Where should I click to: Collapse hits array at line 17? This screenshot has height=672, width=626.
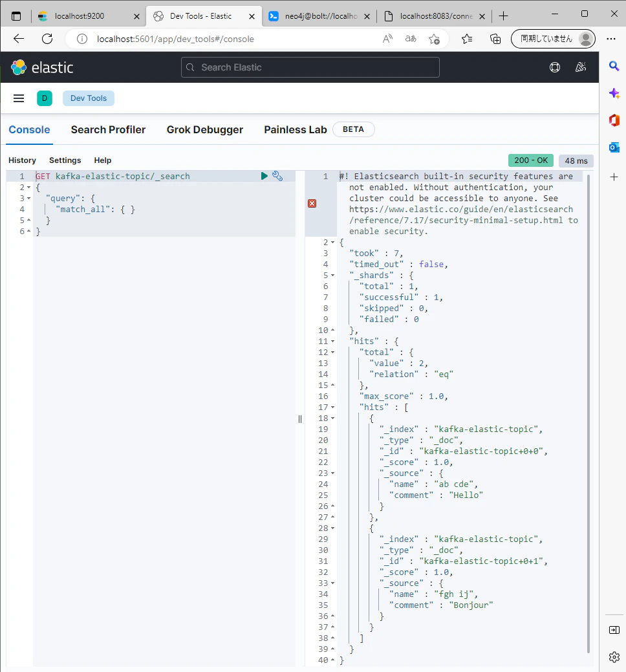click(x=332, y=407)
